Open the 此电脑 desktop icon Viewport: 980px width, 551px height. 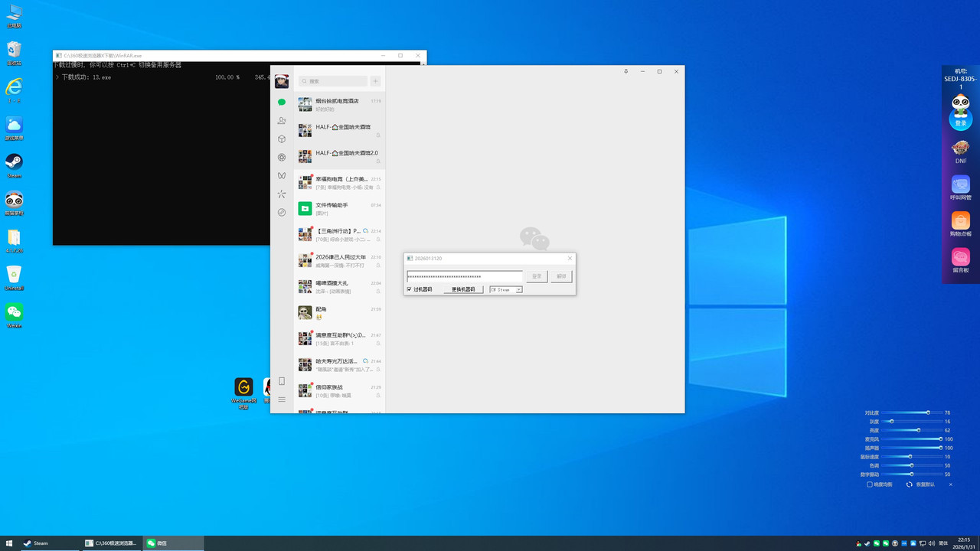click(14, 15)
